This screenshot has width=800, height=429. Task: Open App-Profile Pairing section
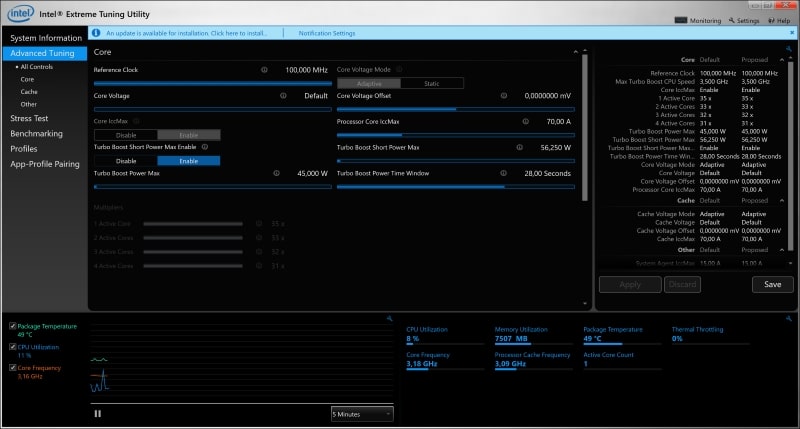(45, 164)
